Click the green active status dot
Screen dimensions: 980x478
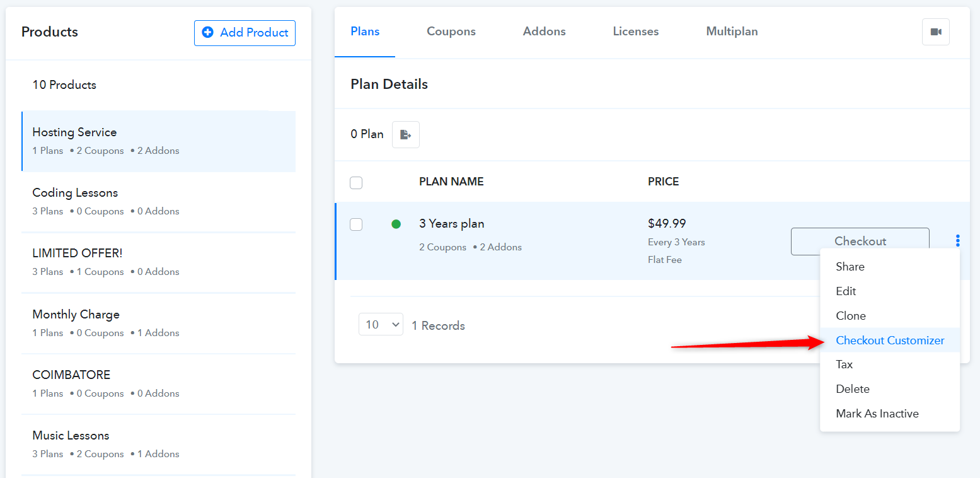pos(396,224)
